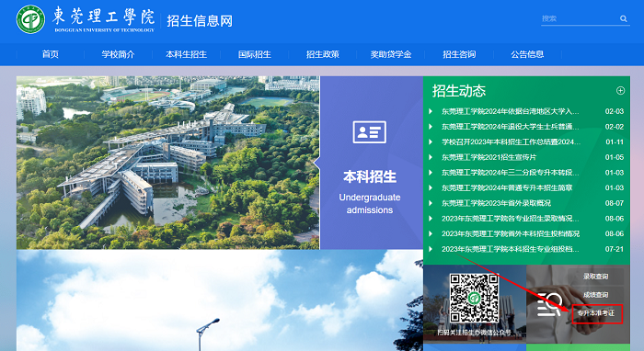Open the 首页 menu item
Image resolution: width=644 pixels, height=351 pixels.
[x=50, y=54]
